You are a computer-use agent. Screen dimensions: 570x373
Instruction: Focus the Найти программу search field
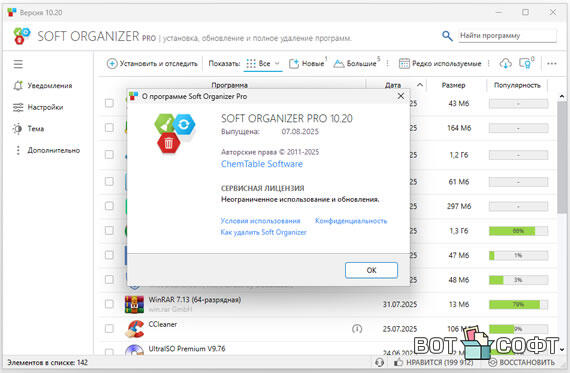click(507, 36)
